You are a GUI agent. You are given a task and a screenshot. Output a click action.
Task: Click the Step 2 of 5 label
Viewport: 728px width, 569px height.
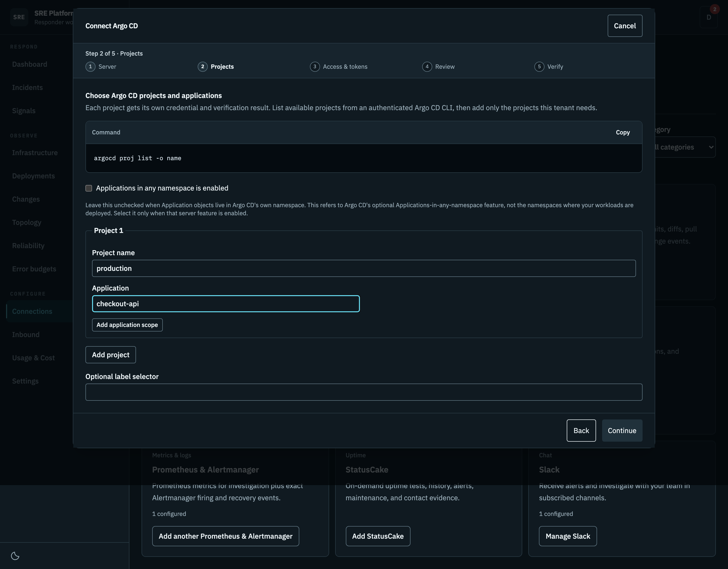click(114, 53)
